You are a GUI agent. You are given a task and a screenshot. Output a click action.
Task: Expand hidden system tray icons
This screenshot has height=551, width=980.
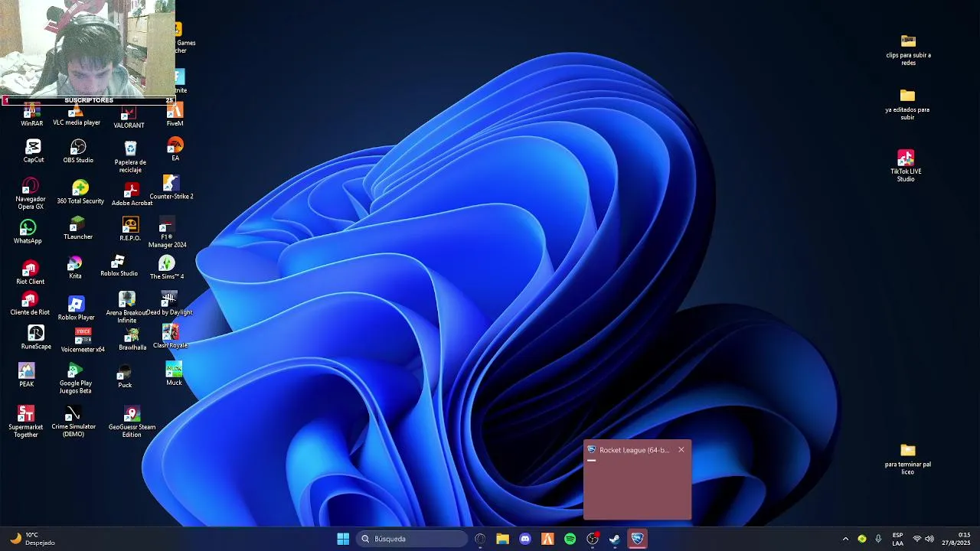click(845, 539)
